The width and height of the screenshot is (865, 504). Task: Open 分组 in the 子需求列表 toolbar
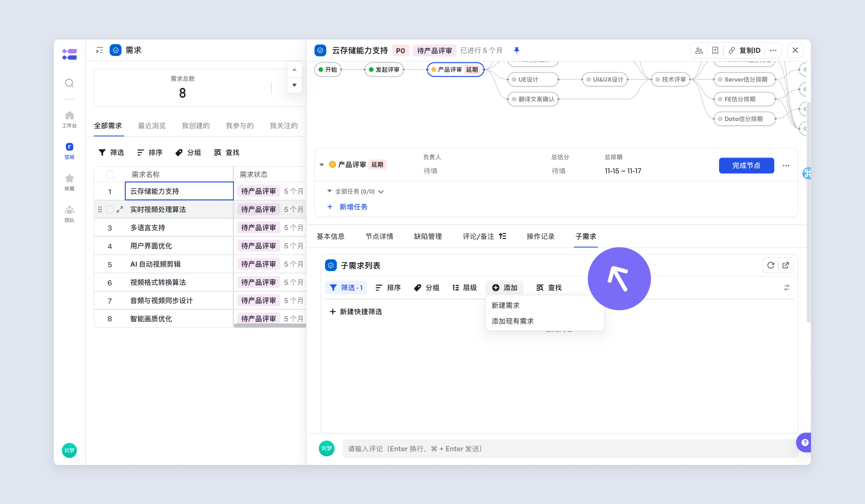coord(426,288)
